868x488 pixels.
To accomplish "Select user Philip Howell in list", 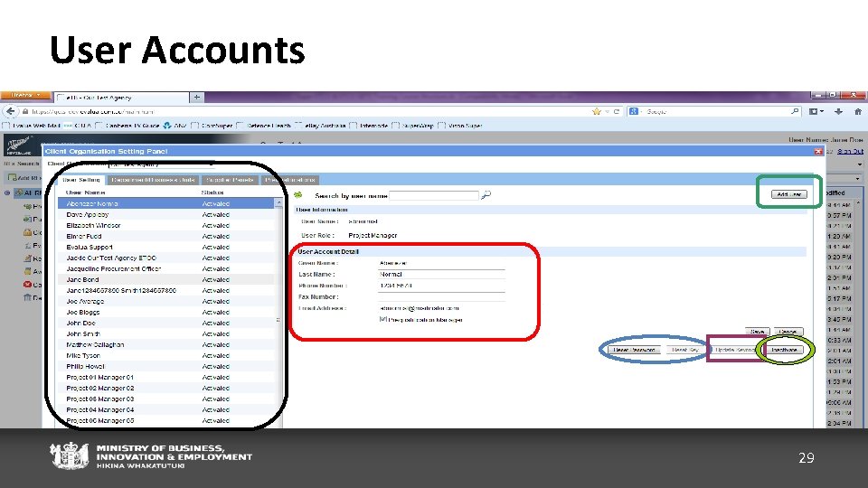I will coord(166,366).
